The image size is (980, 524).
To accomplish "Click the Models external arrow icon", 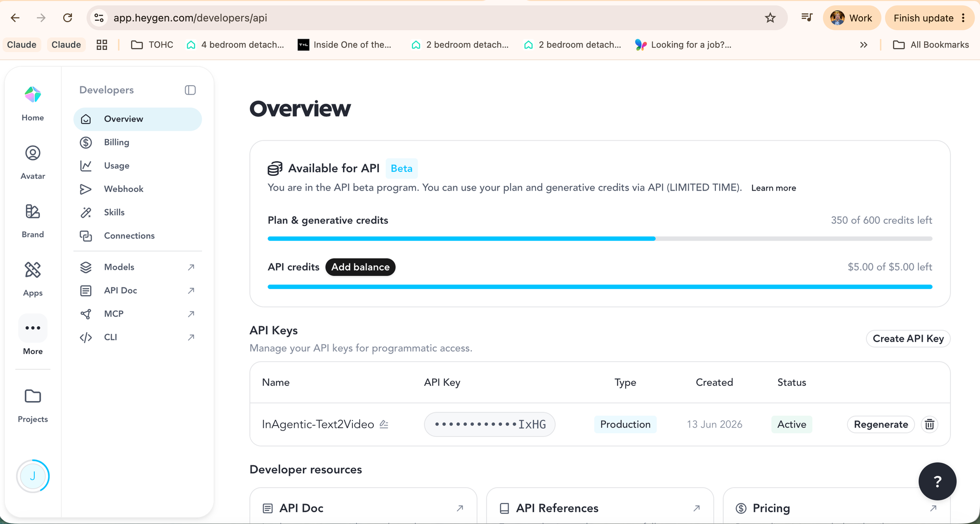I will (191, 267).
